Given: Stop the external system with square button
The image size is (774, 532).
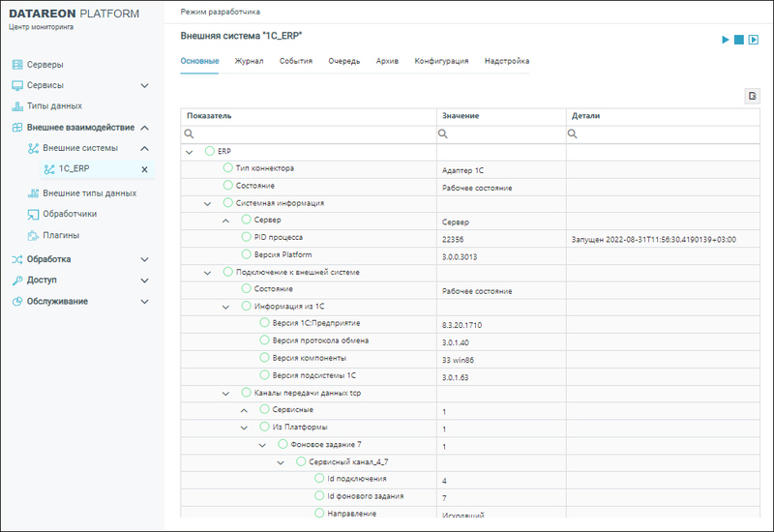Looking at the screenshot, I should pyautogui.click(x=739, y=40).
